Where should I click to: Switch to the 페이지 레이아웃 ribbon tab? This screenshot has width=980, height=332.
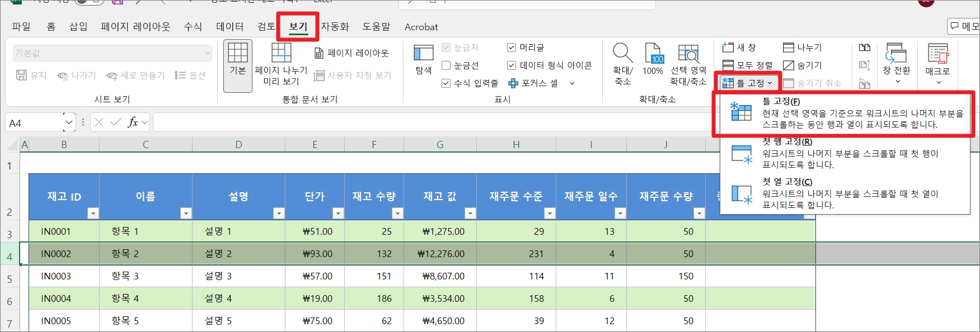(x=135, y=27)
